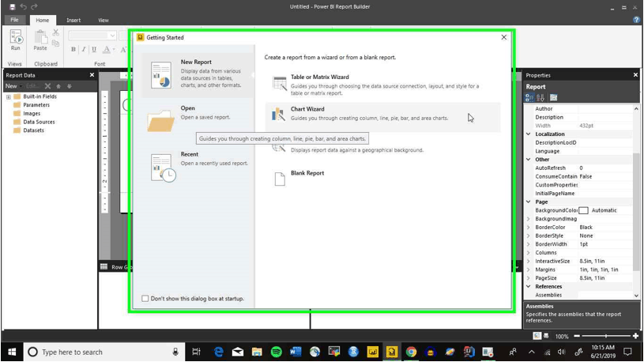Click the taskbar search box
The width and height of the screenshot is (644, 362).
[103, 353]
